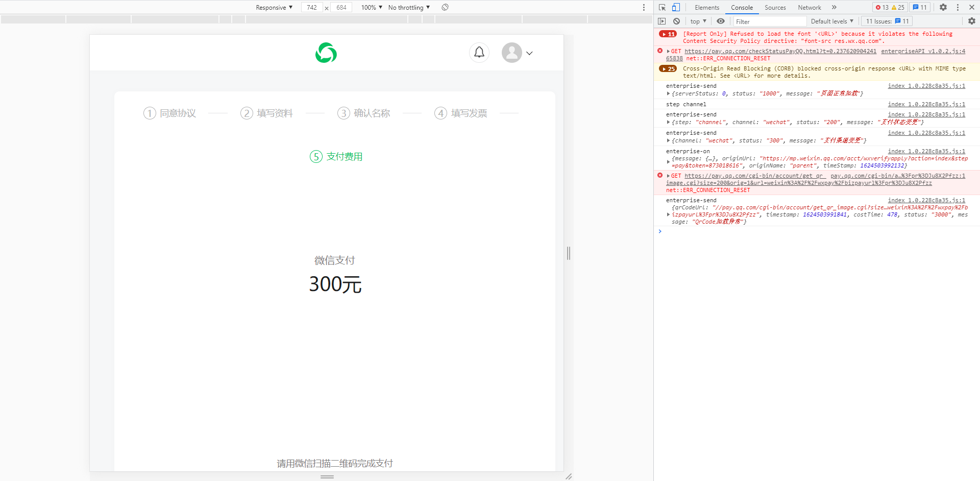This screenshot has height=481, width=980.
Task: Click the viewport corner resize handle
Action: pos(569,476)
